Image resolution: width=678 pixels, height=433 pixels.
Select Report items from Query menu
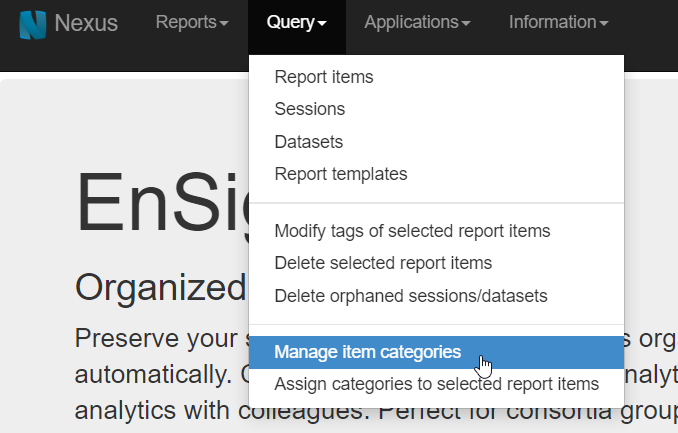[x=436, y=77]
